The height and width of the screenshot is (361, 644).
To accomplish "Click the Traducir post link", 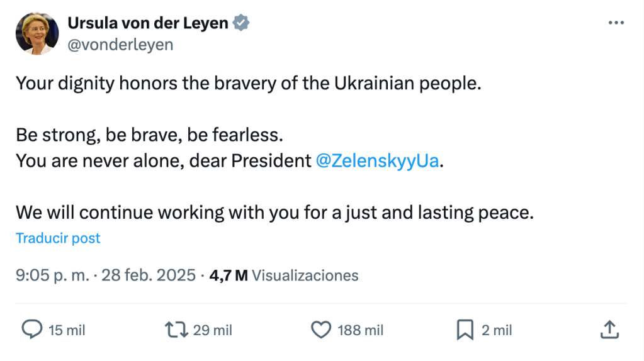I will [58, 238].
